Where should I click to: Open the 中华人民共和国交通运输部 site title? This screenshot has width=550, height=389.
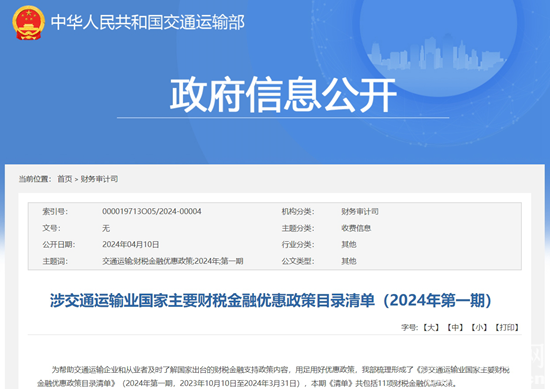click(148, 22)
